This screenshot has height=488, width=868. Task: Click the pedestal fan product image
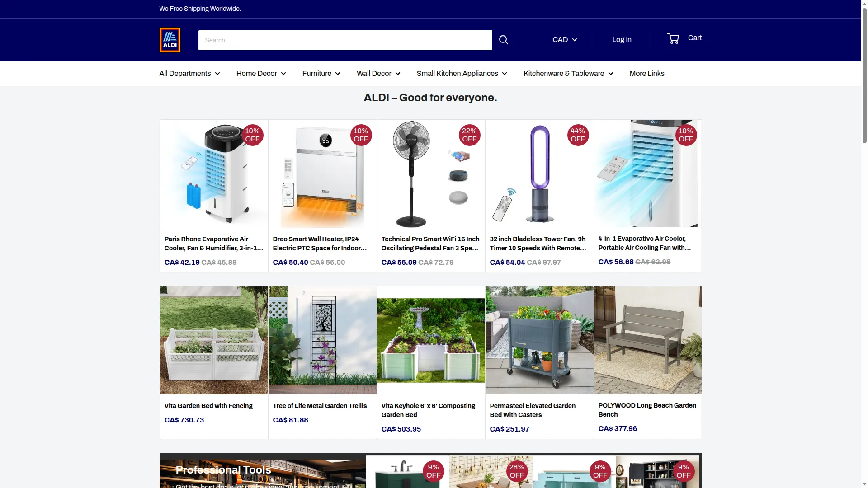tap(431, 174)
